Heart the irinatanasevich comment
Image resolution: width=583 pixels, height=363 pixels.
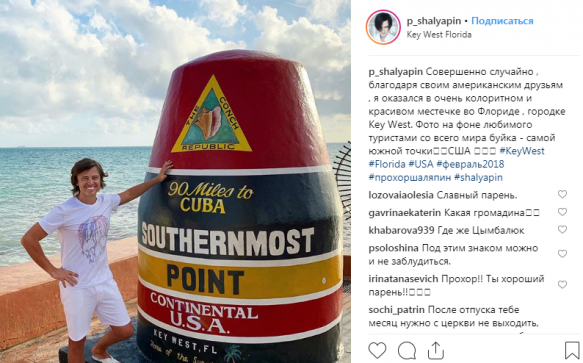(x=562, y=285)
